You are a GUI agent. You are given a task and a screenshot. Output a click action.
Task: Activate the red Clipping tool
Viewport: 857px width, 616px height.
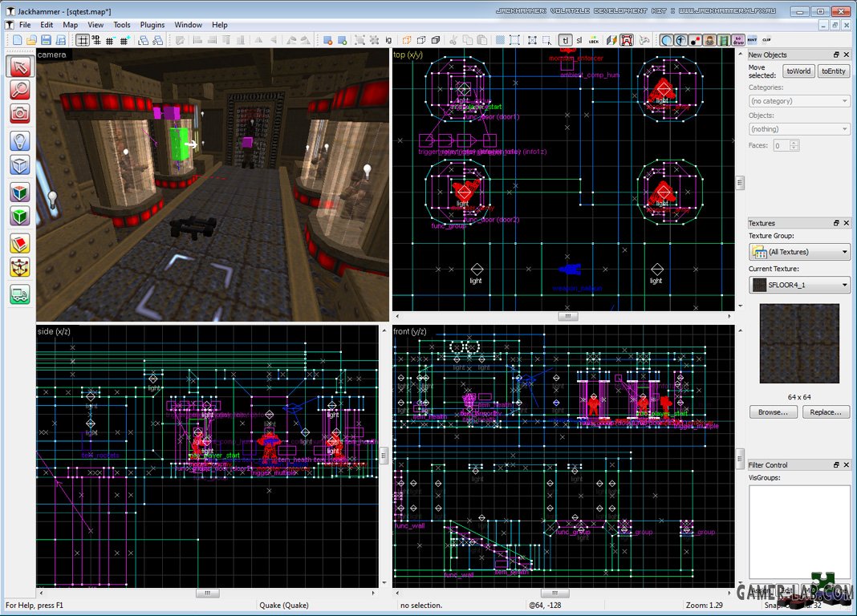[20, 244]
